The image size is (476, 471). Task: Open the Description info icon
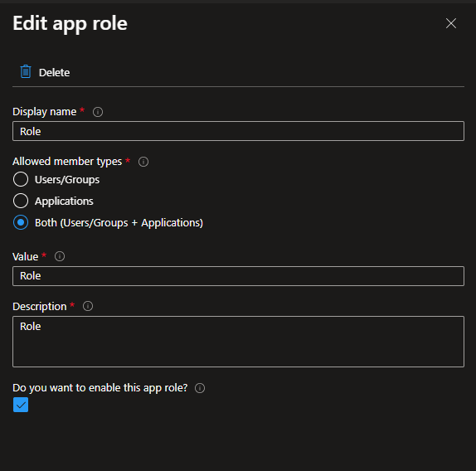tap(88, 306)
